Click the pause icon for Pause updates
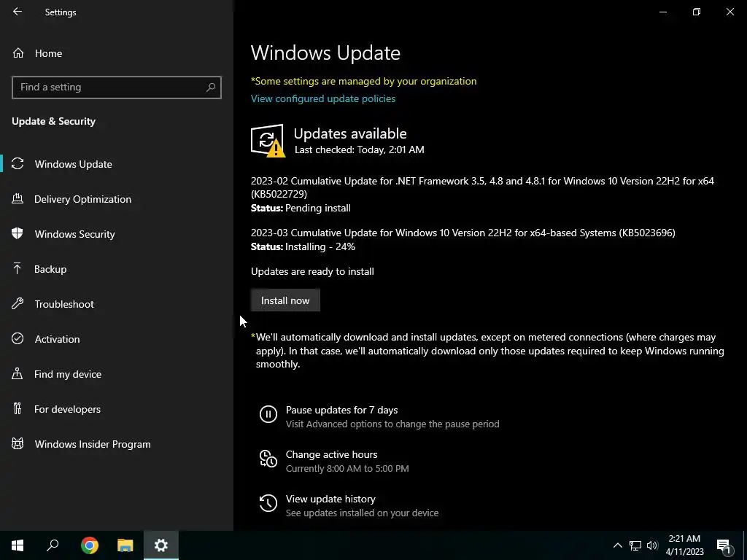The height and width of the screenshot is (560, 747). [x=268, y=414]
